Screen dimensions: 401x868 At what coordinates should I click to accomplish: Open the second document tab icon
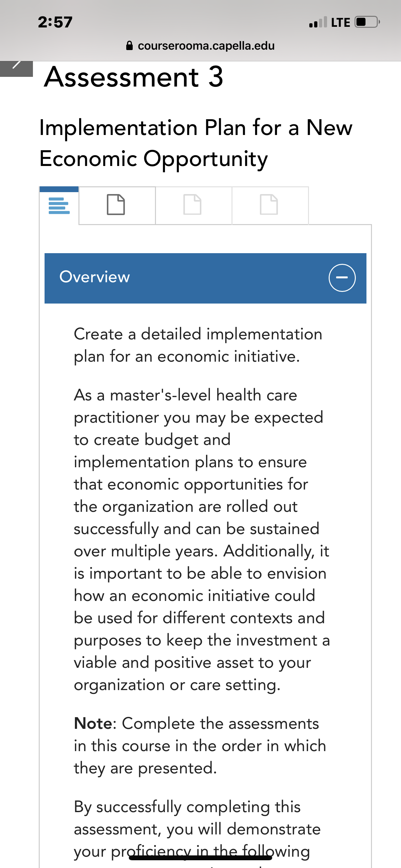(116, 204)
